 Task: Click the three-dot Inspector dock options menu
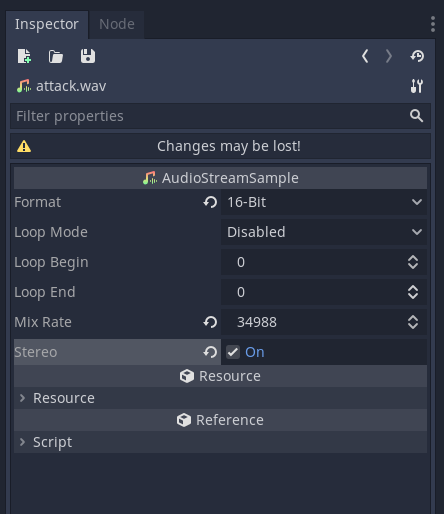point(433,24)
